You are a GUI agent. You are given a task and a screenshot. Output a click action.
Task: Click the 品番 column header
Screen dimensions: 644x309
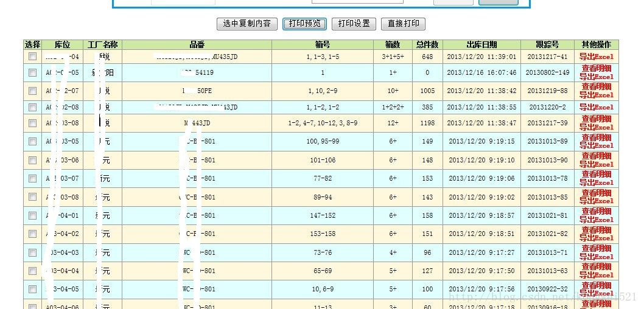[197, 45]
